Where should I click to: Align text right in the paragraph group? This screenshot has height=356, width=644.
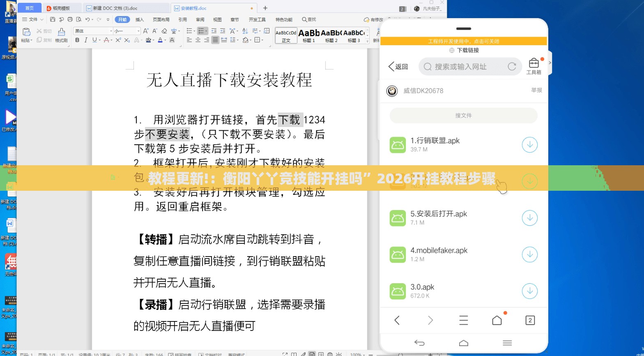(x=207, y=40)
